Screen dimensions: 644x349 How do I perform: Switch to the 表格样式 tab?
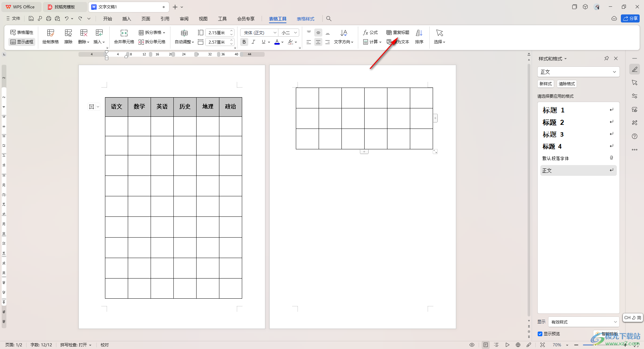(306, 19)
